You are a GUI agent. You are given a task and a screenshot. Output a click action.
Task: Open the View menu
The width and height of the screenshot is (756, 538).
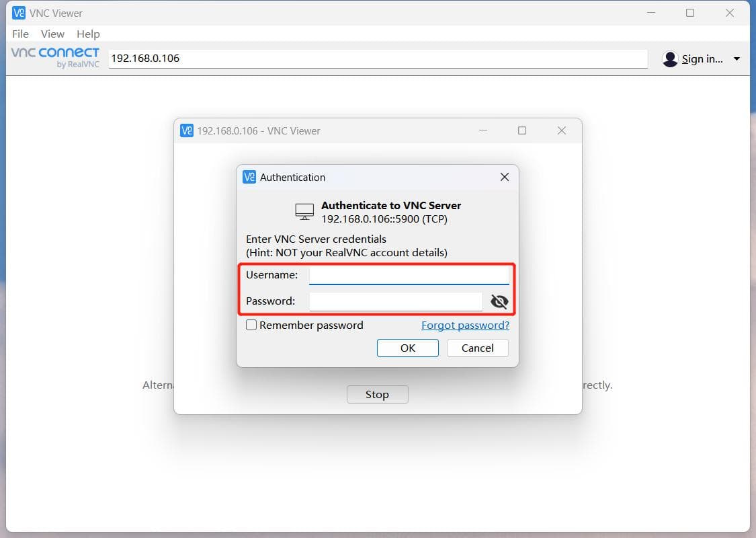coord(52,34)
